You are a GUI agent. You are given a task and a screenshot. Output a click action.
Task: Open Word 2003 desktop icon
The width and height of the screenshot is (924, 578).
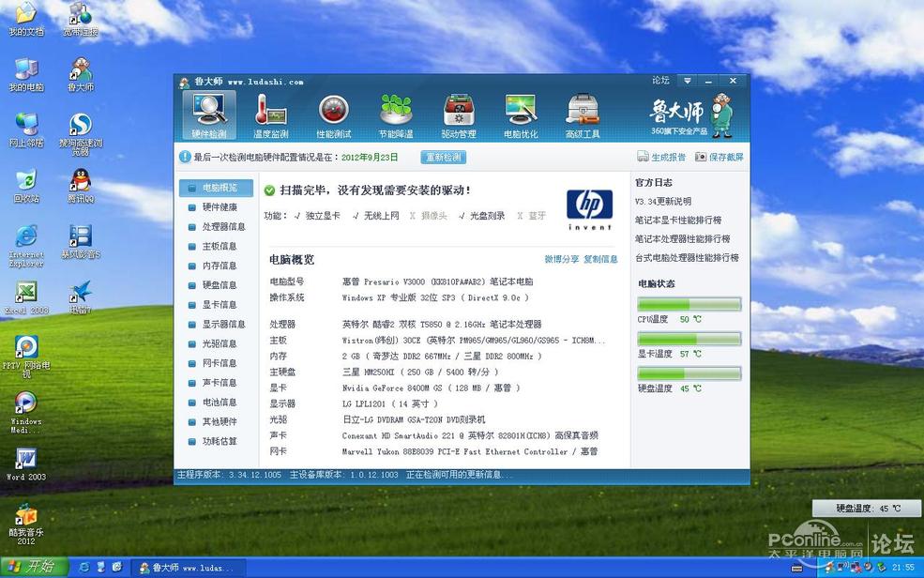point(26,464)
